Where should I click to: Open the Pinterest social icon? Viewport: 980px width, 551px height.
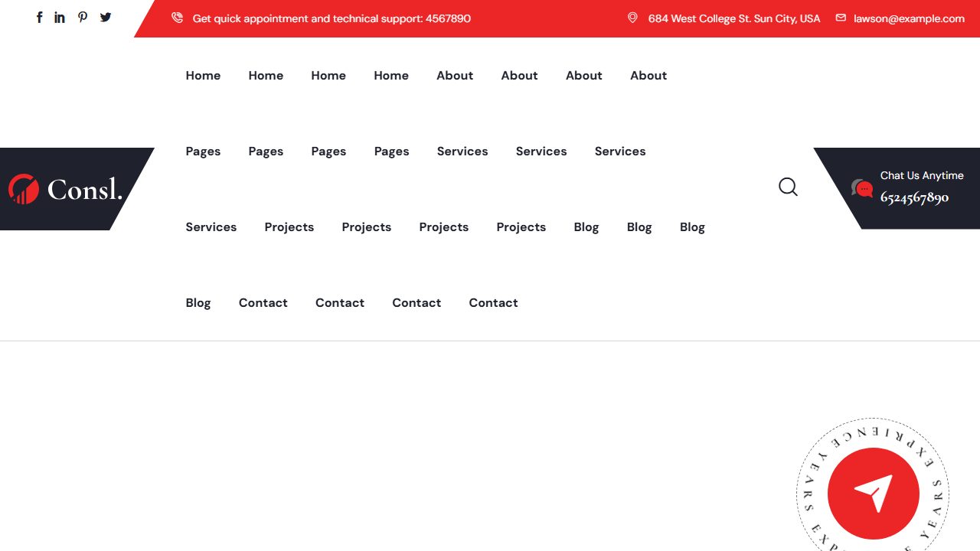click(83, 18)
